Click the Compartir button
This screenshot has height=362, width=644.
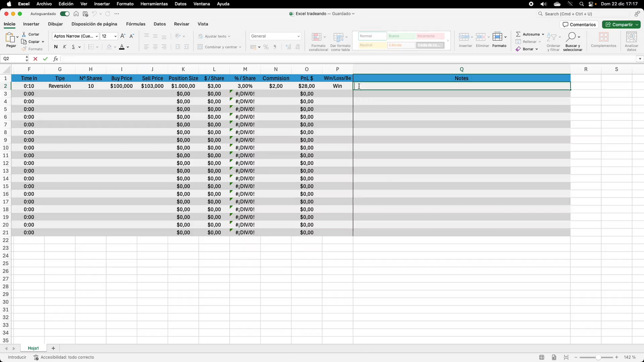[x=620, y=24]
